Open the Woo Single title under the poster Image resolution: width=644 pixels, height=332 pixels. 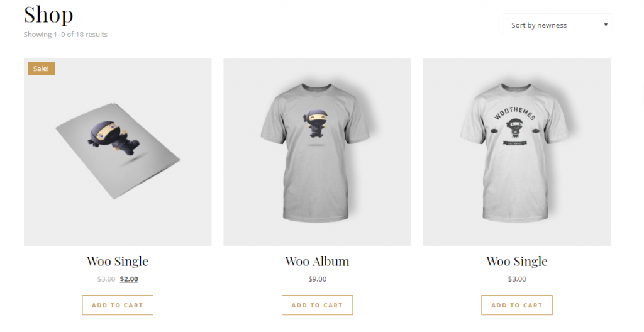click(118, 262)
